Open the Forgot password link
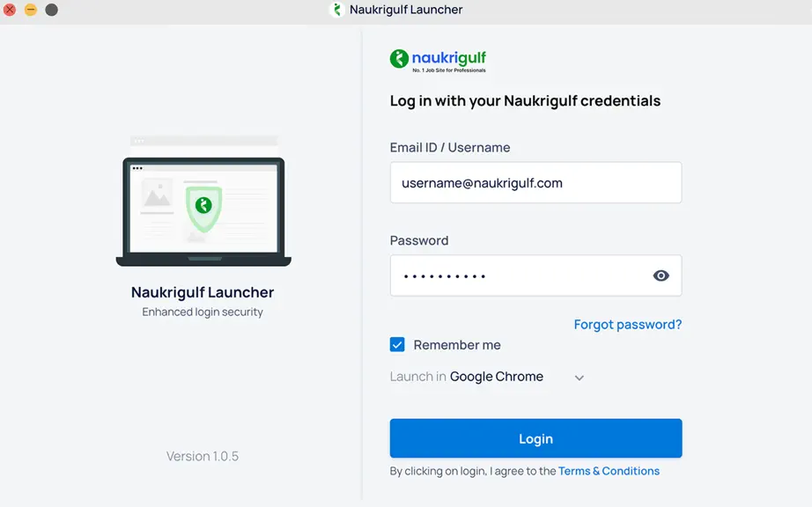The image size is (812, 507). 628,325
